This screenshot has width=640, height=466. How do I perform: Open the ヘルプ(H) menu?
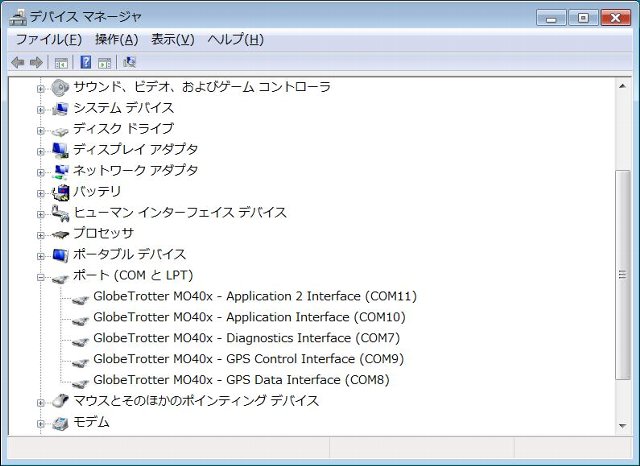pyautogui.click(x=236, y=40)
